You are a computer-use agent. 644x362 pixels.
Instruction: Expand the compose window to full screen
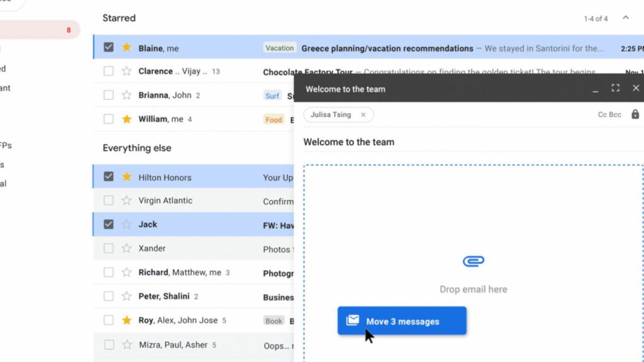616,88
